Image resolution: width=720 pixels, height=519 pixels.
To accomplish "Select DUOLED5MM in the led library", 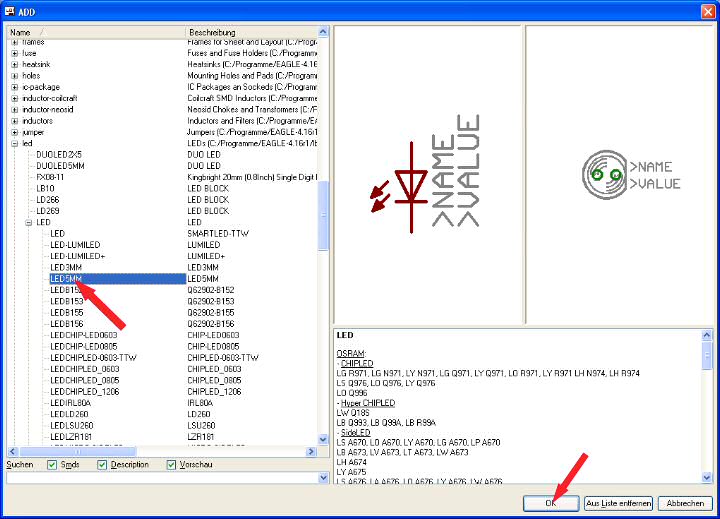I will pyautogui.click(x=60, y=165).
